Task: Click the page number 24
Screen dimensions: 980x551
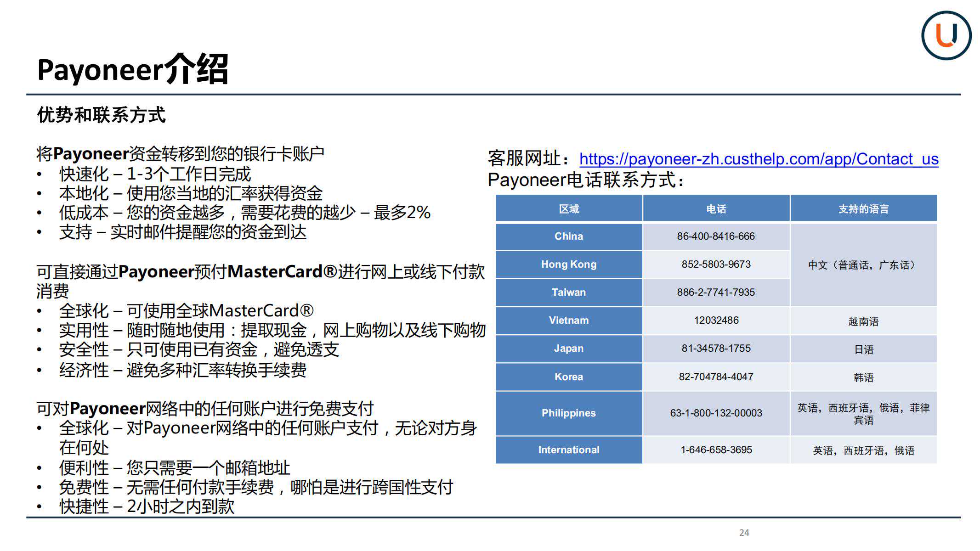Action: pyautogui.click(x=744, y=533)
